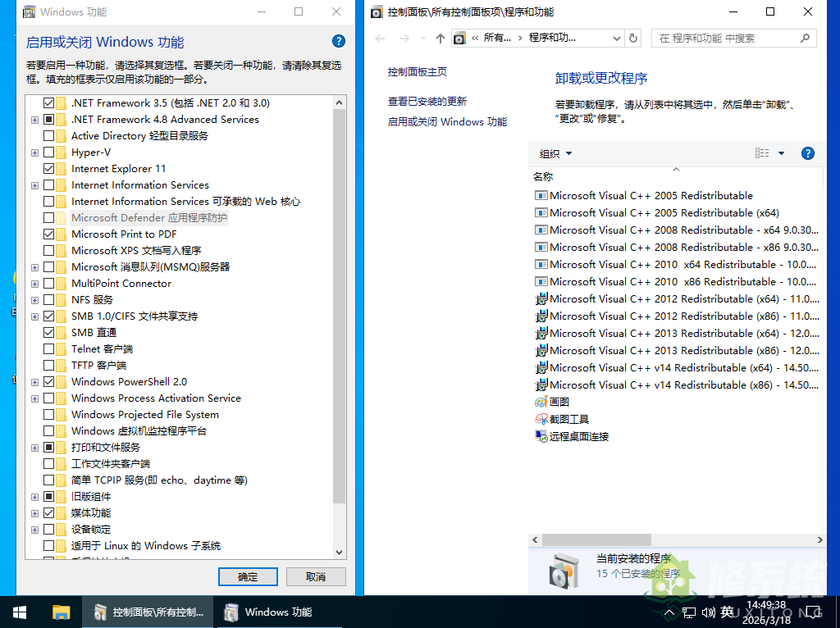
Task: Click the 名称 column header
Action: click(543, 176)
